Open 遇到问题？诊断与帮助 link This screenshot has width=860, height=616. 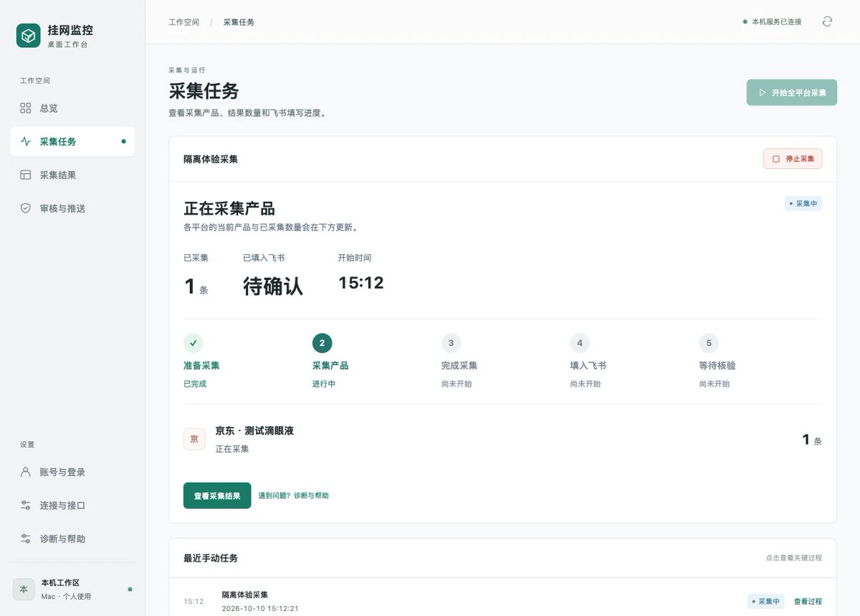[294, 496]
